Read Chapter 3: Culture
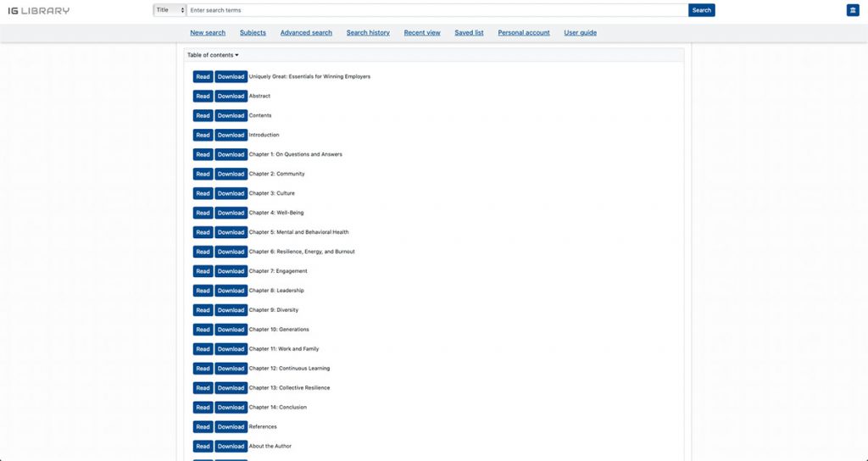This screenshot has width=868, height=461. (203, 193)
